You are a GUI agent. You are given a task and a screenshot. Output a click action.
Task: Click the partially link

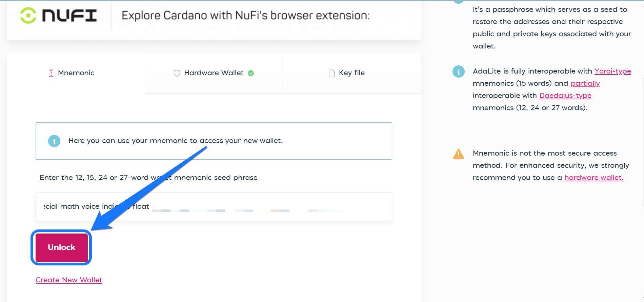[x=585, y=83]
